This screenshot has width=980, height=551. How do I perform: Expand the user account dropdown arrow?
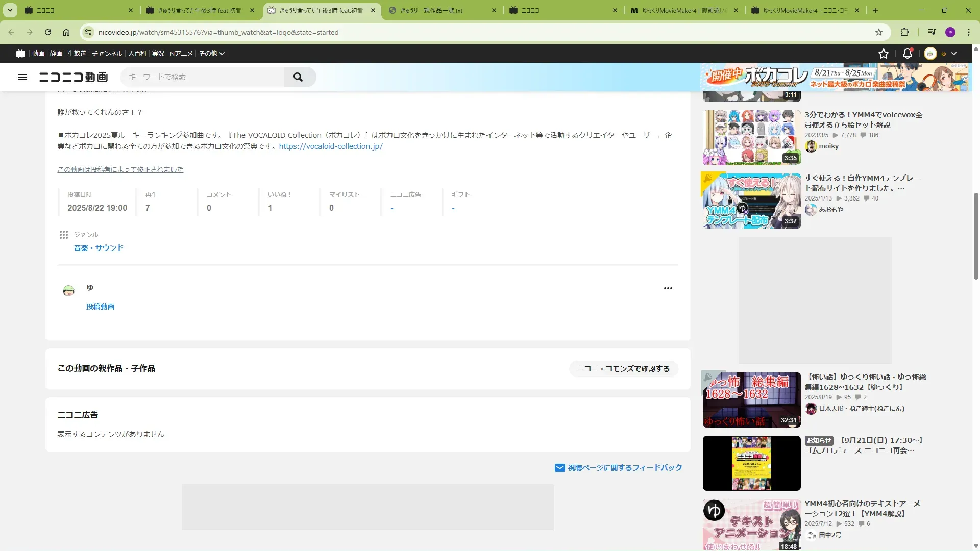pyautogui.click(x=953, y=54)
